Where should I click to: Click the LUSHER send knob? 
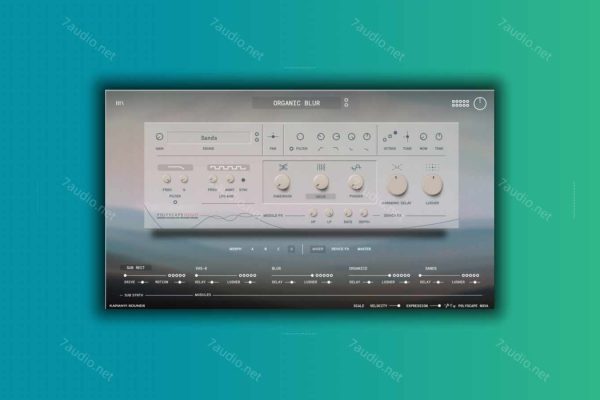(432, 185)
